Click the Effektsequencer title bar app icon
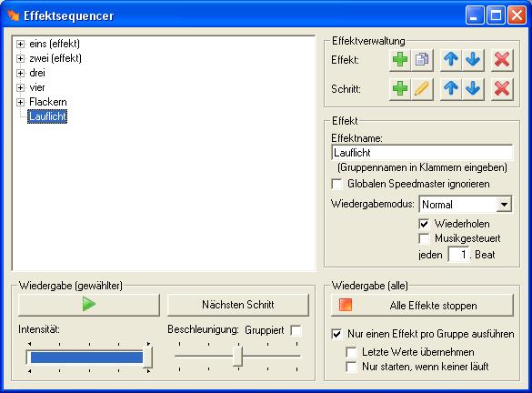The height and width of the screenshot is (393, 532). tap(14, 15)
